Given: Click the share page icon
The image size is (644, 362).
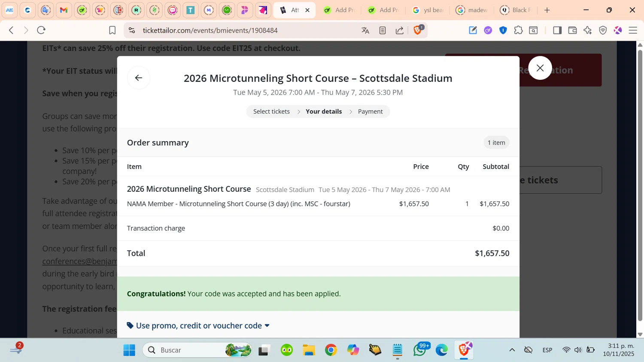Looking at the screenshot, I should point(400,30).
